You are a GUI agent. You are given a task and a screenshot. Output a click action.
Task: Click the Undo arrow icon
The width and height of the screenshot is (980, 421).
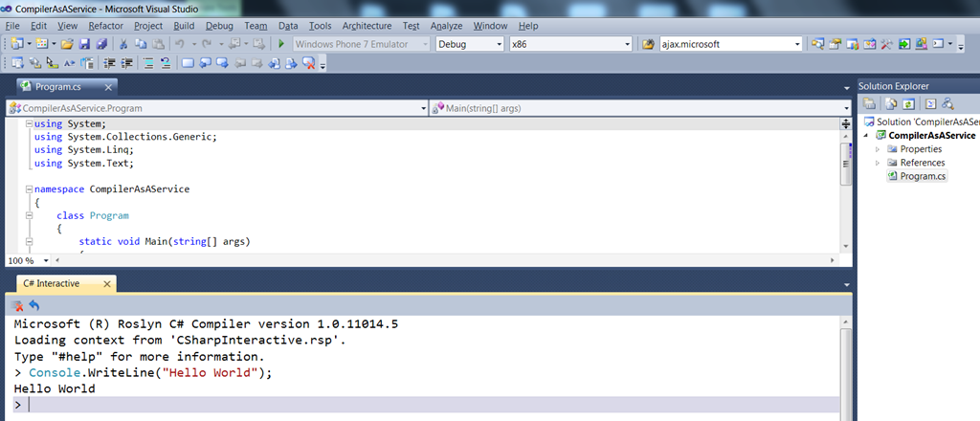pos(179,44)
